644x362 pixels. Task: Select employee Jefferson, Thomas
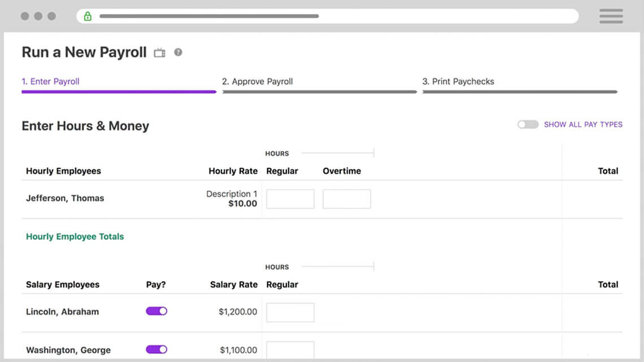65,198
